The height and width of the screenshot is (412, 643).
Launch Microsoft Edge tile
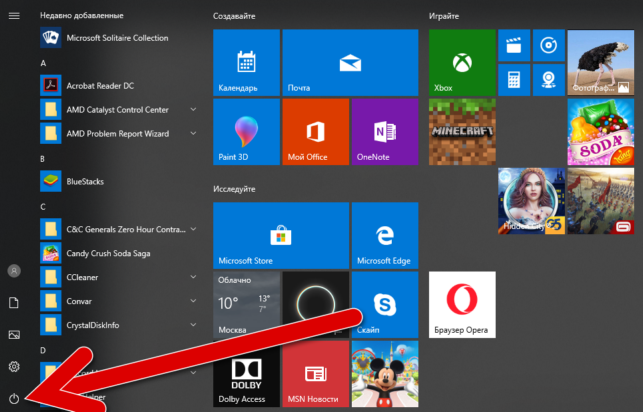click(x=385, y=235)
